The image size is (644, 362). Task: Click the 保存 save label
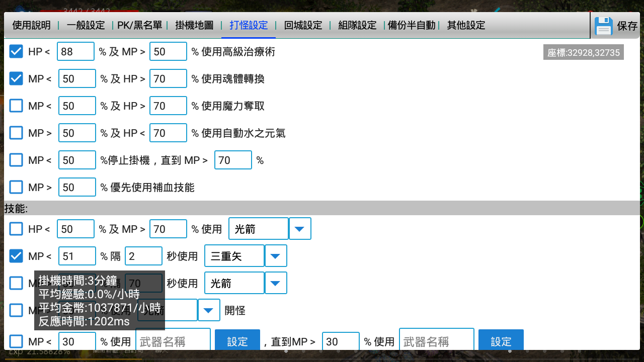click(627, 26)
